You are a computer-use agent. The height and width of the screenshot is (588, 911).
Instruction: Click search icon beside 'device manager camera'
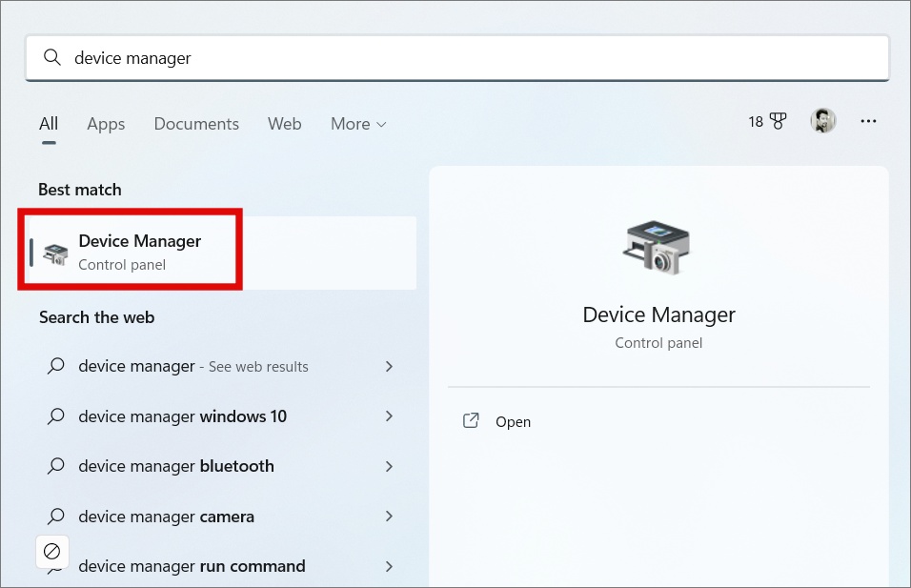pos(56,516)
